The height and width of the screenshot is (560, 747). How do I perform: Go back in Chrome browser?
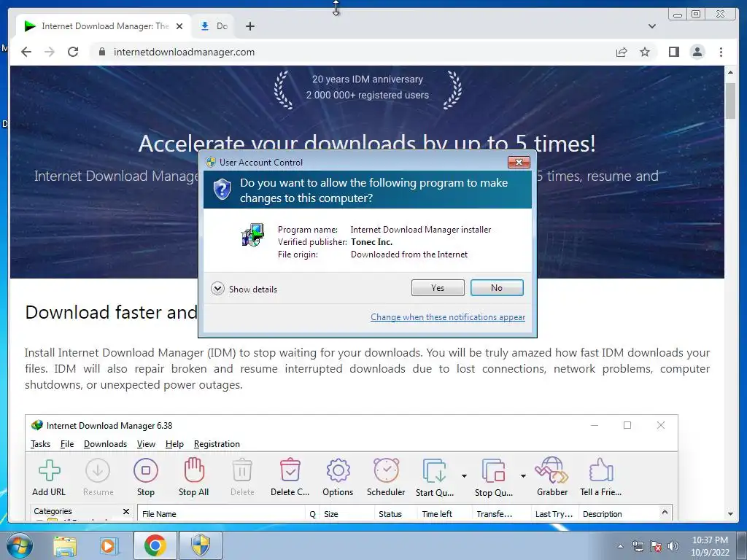tap(26, 52)
